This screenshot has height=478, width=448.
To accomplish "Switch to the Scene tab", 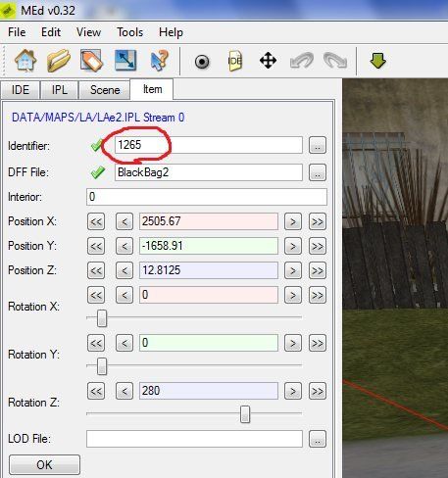I will pyautogui.click(x=105, y=90).
